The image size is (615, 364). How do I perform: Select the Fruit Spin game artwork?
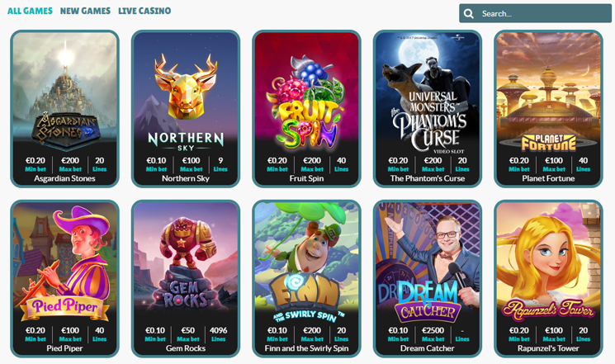[306, 109]
